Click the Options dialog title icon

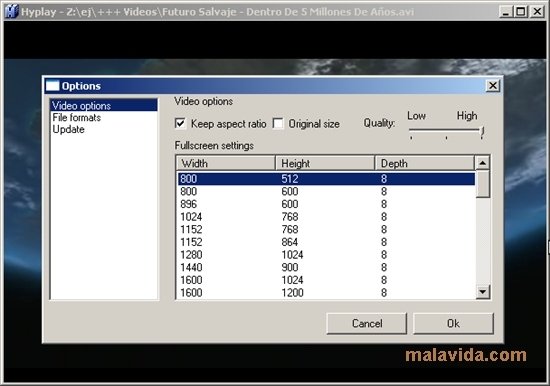[x=53, y=86]
